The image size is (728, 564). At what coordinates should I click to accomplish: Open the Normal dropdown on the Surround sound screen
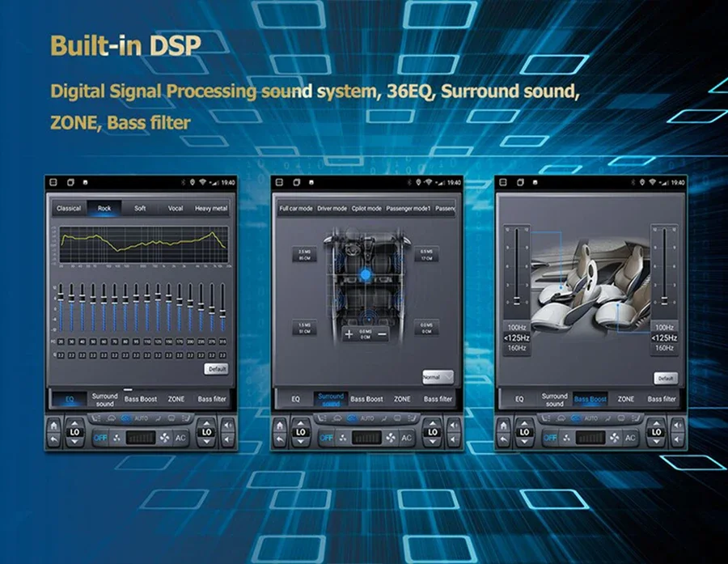click(438, 377)
